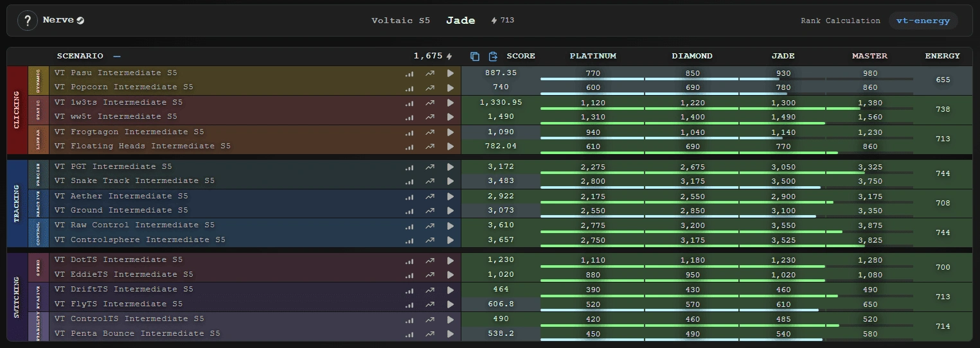Select the CLICKING category sidebar label
The height and width of the screenshot is (348, 980).
click(x=17, y=110)
